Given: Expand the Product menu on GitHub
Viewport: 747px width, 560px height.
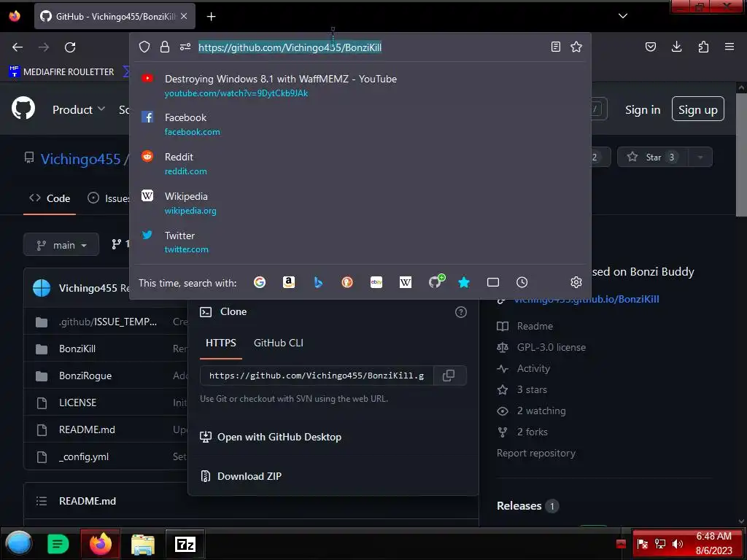Looking at the screenshot, I should [x=79, y=109].
